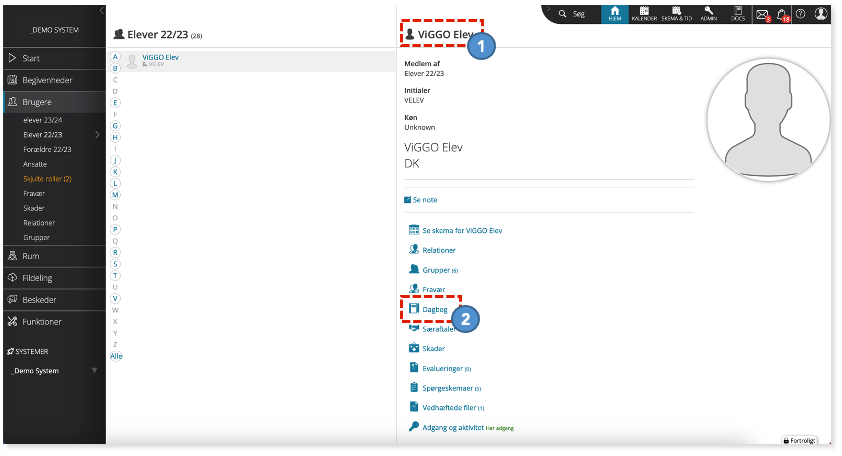Open Fravær link in profile
842x456 pixels.
[x=433, y=289]
